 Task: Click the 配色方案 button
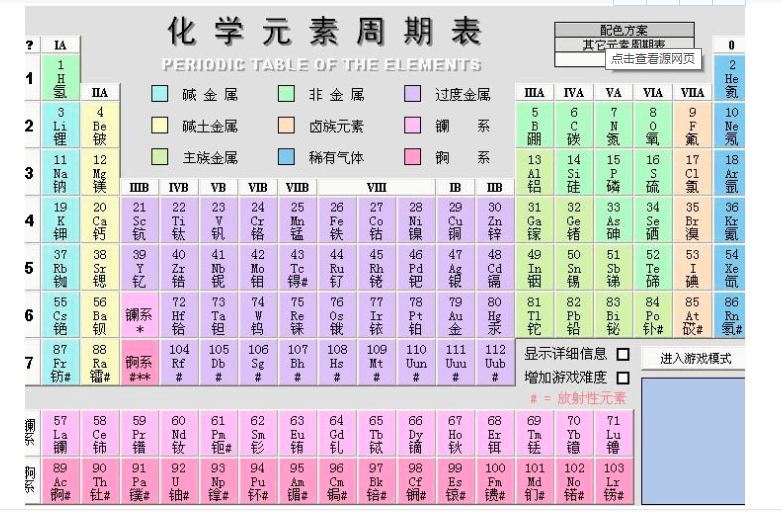tap(624, 29)
